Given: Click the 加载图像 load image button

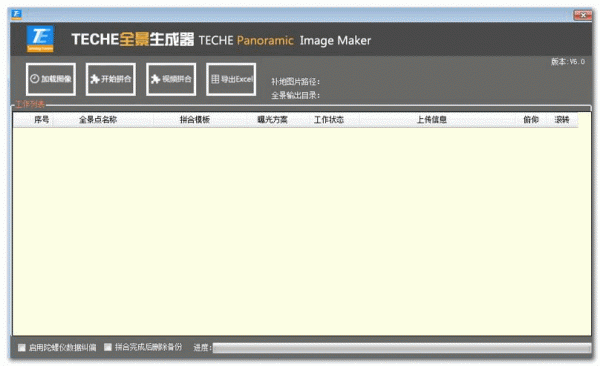Looking at the screenshot, I should pos(51,79).
